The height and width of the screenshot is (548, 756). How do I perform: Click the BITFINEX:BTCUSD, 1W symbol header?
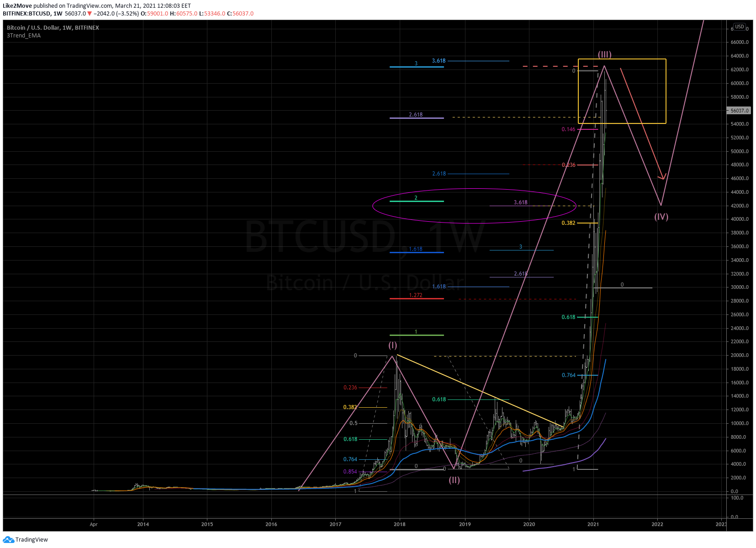(x=32, y=14)
